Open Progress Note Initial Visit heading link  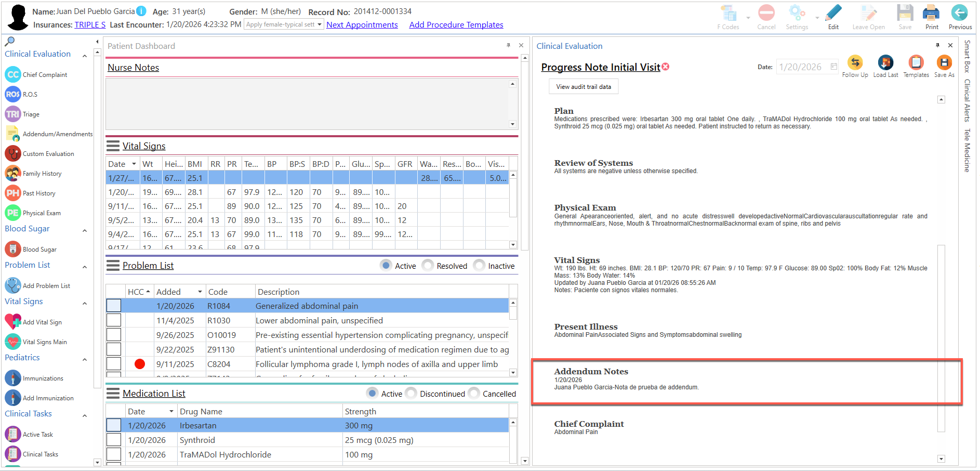click(601, 67)
